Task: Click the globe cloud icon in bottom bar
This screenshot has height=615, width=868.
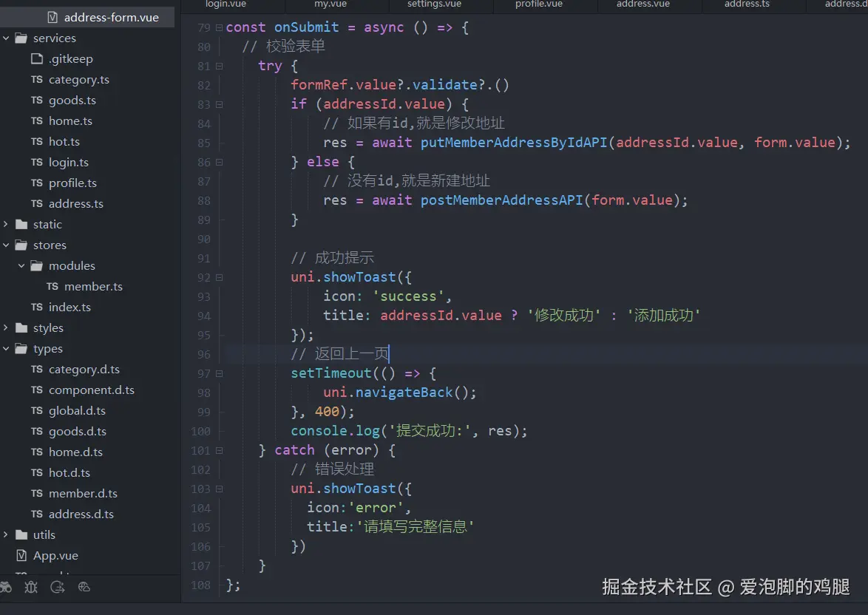Action: click(x=84, y=588)
